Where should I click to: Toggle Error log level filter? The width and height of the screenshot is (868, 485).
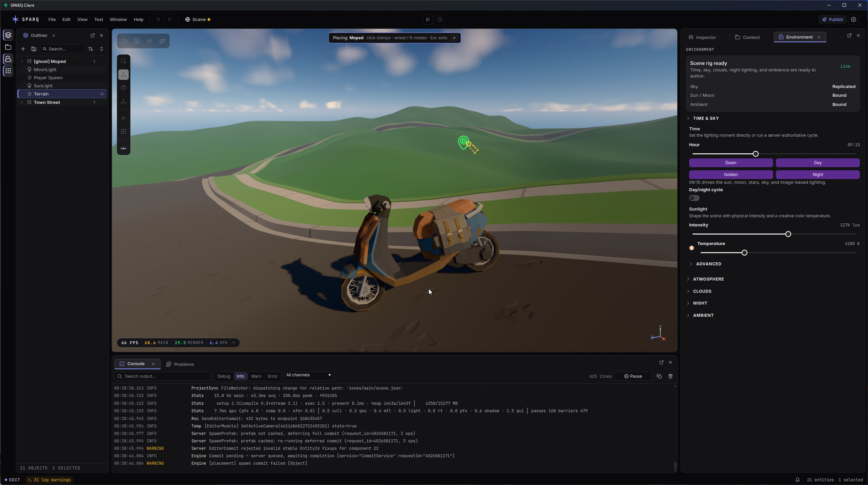(272, 376)
